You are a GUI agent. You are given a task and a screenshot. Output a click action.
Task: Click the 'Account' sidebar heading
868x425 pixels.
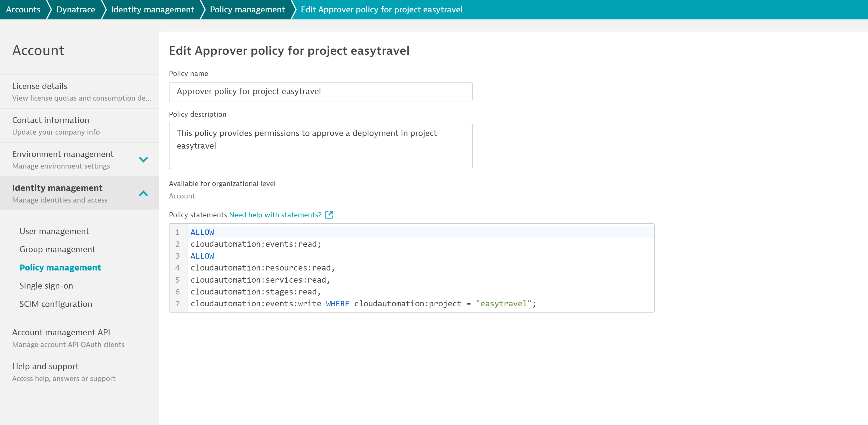click(38, 50)
